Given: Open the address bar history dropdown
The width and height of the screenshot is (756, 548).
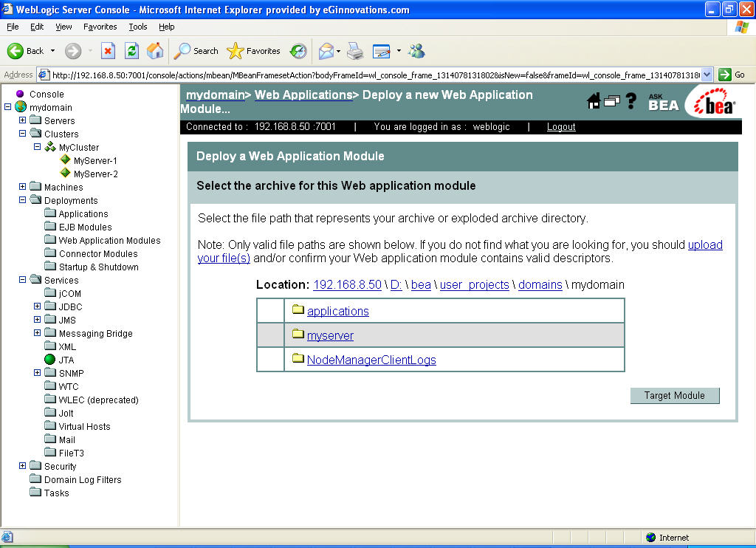Looking at the screenshot, I should click(707, 75).
